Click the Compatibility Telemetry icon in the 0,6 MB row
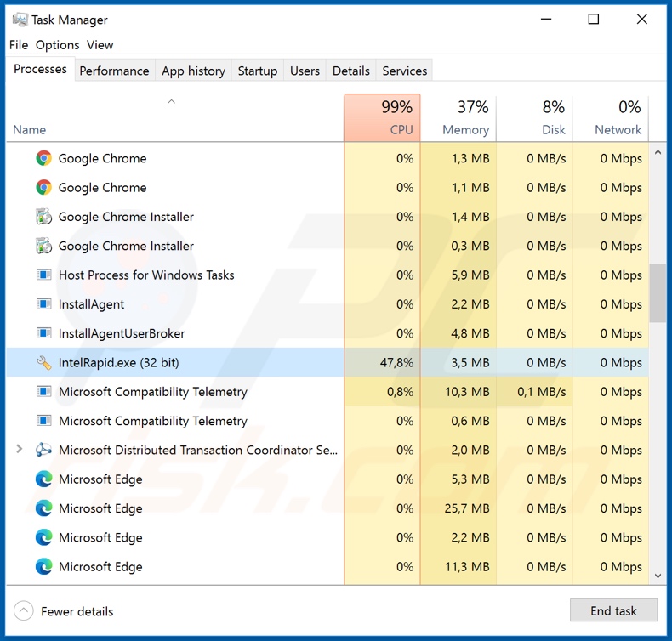This screenshot has width=672, height=641. (43, 421)
